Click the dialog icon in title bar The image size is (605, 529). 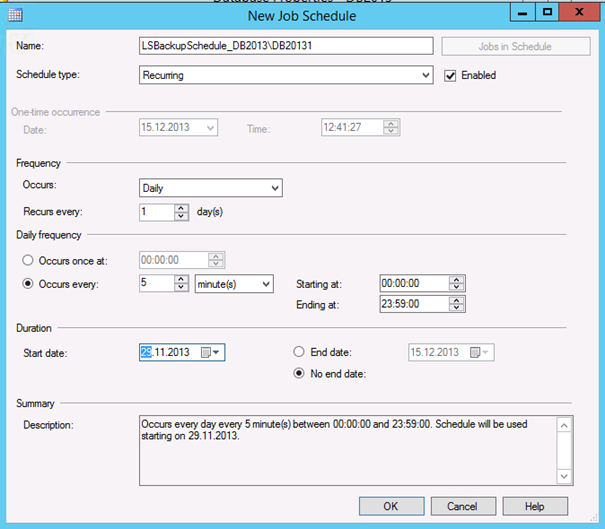pos(16,15)
